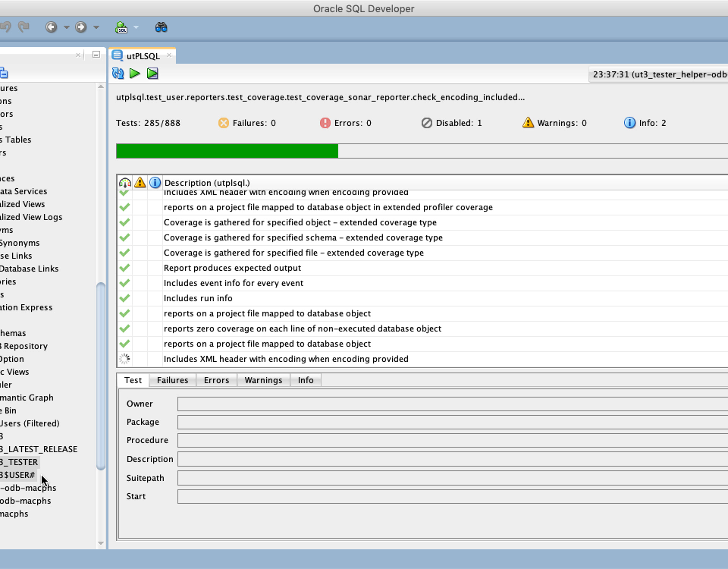Click the refresh icon in utPLSQL toolbar
728x569 pixels.
click(118, 74)
